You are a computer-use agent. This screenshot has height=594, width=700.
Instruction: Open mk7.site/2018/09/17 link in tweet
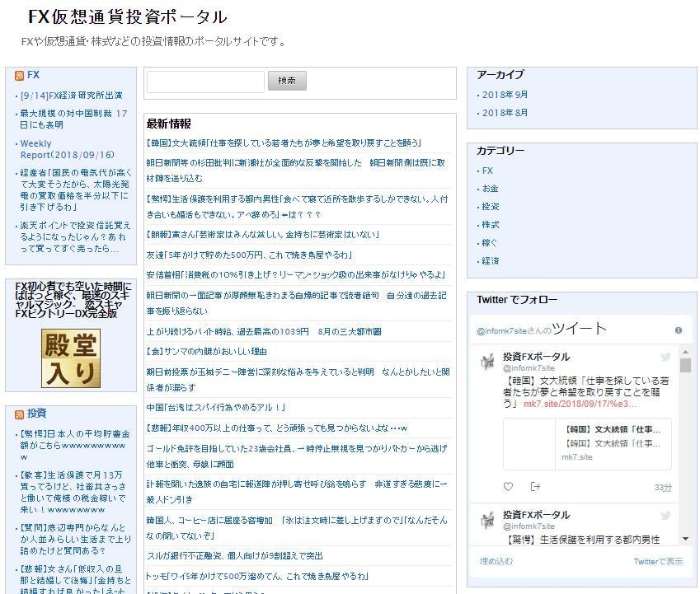point(580,404)
